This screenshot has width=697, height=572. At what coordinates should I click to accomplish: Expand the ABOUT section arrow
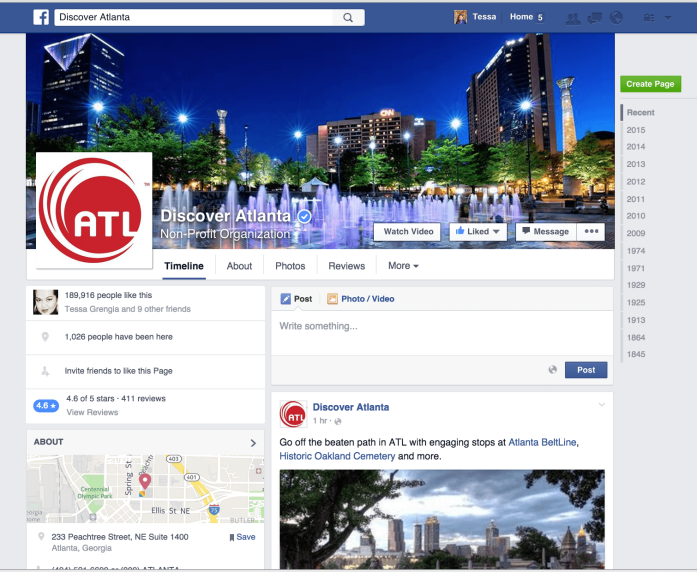coord(253,443)
